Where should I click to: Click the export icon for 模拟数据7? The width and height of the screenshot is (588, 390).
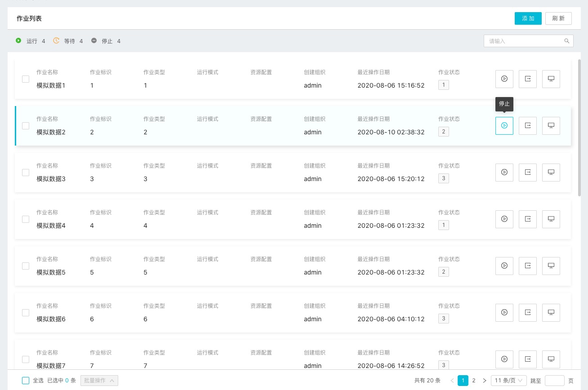tap(528, 359)
